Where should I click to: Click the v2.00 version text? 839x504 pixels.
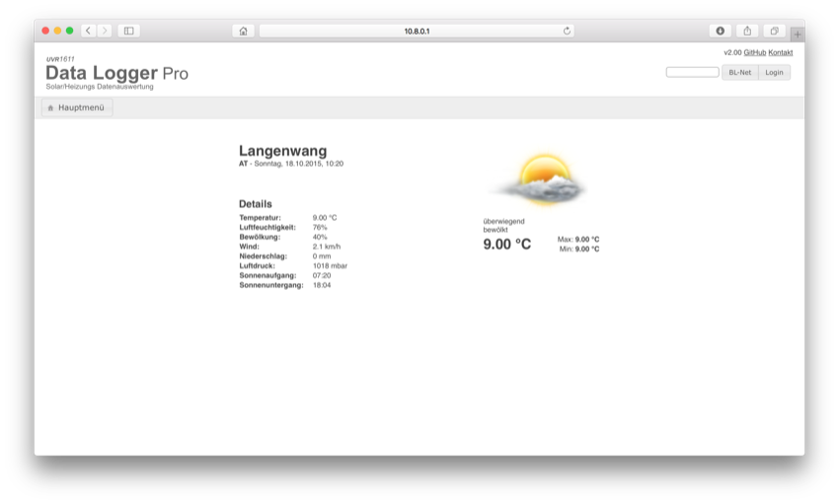point(732,52)
